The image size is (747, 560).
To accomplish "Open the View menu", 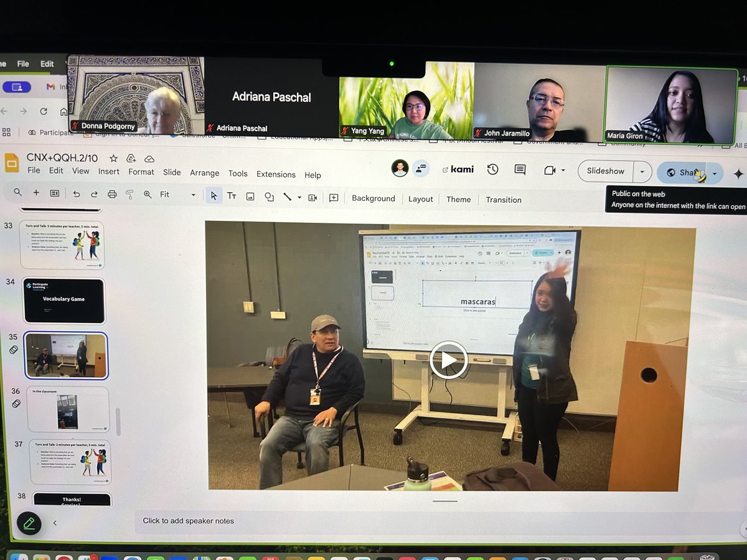I will coord(80,171).
